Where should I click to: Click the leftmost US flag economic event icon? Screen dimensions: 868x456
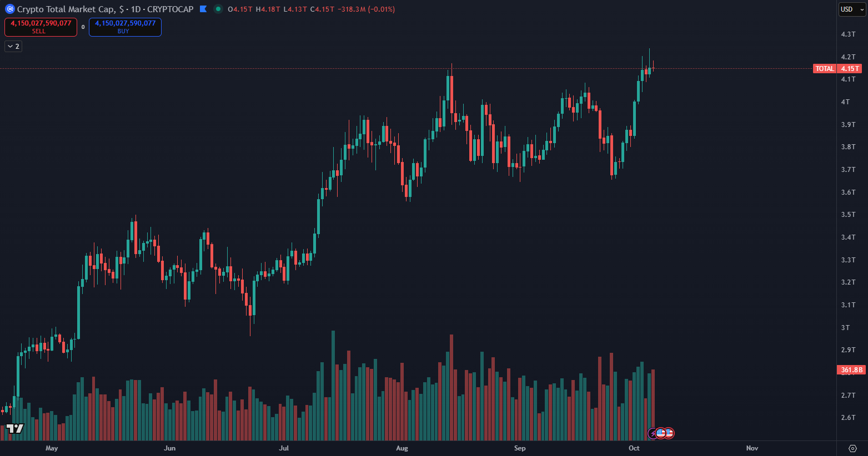[x=660, y=433]
